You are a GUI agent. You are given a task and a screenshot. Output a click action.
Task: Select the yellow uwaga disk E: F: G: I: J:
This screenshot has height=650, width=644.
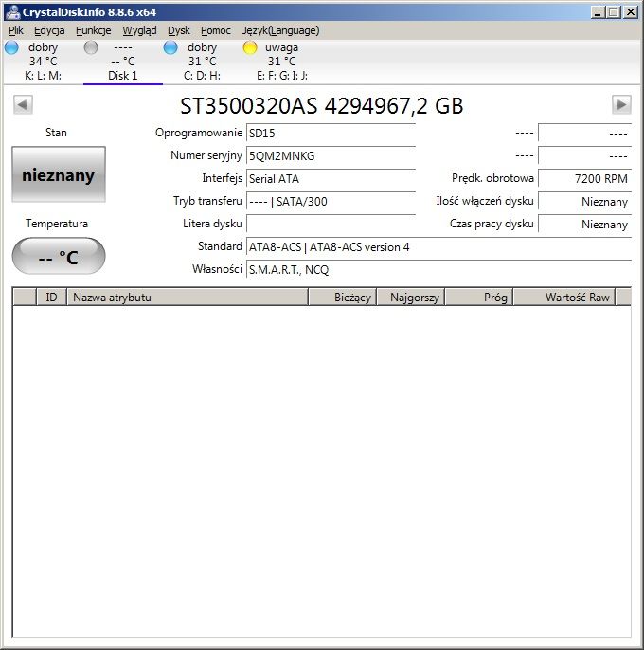282,62
